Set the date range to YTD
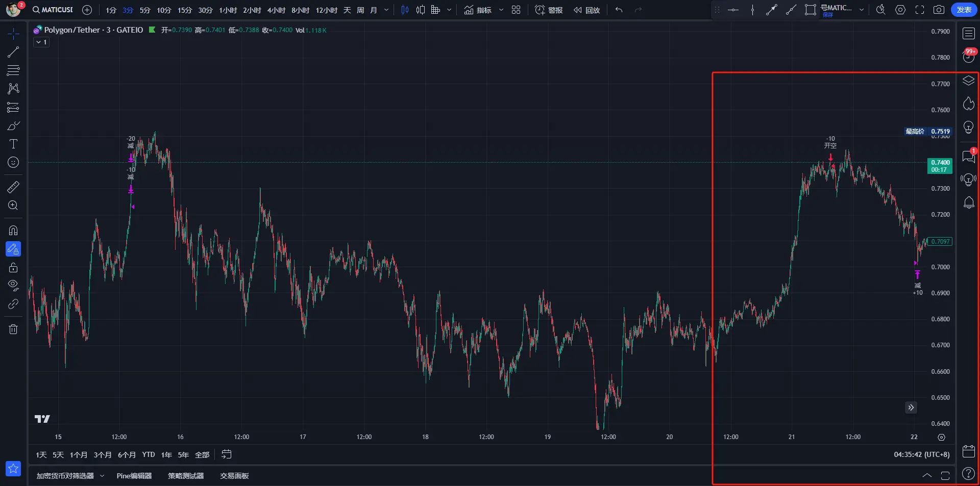The height and width of the screenshot is (486, 980). tap(149, 455)
